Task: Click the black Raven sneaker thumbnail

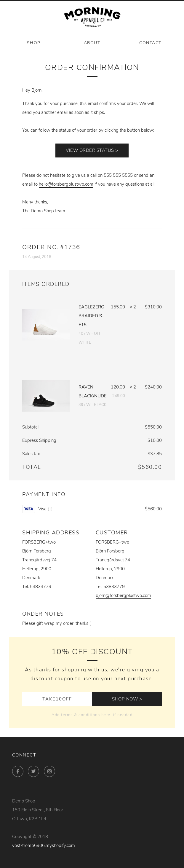Action: click(46, 396)
